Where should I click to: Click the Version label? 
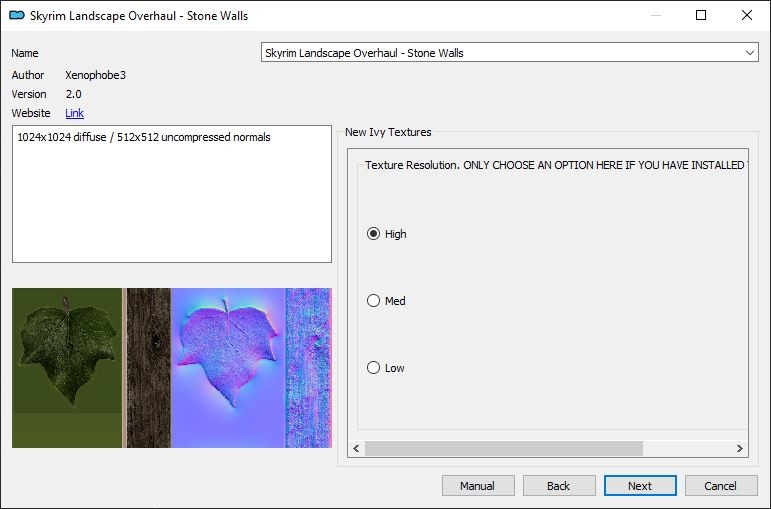[29, 94]
